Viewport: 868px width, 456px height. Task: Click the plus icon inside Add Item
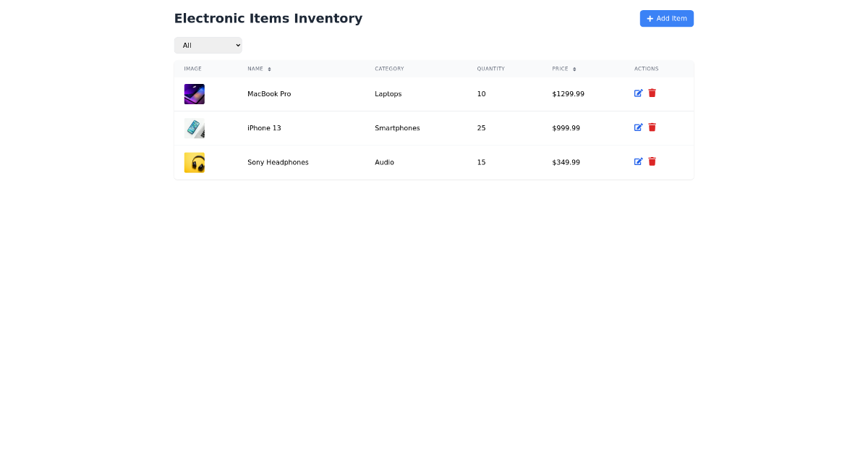[650, 18]
